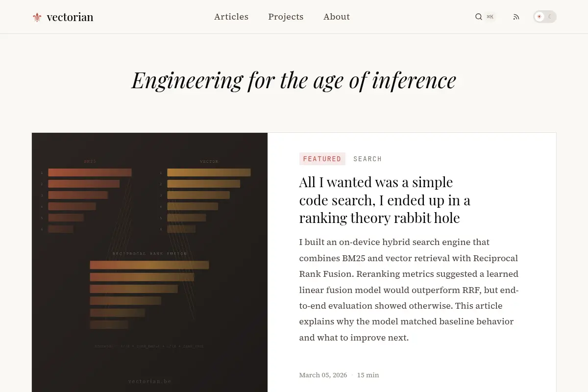Image resolution: width=588 pixels, height=392 pixels.
Task: Open the BM25 and vector chart thumbnail
Action: (x=150, y=262)
